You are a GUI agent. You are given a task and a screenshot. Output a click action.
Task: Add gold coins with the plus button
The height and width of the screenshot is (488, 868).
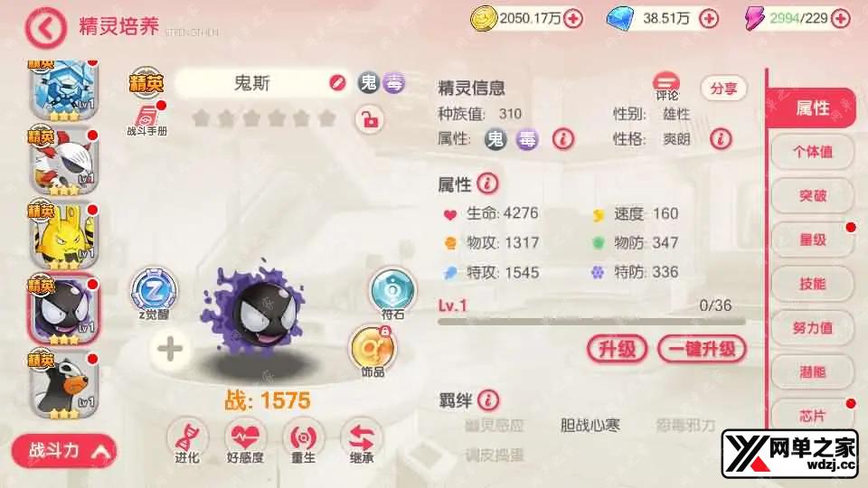(573, 19)
